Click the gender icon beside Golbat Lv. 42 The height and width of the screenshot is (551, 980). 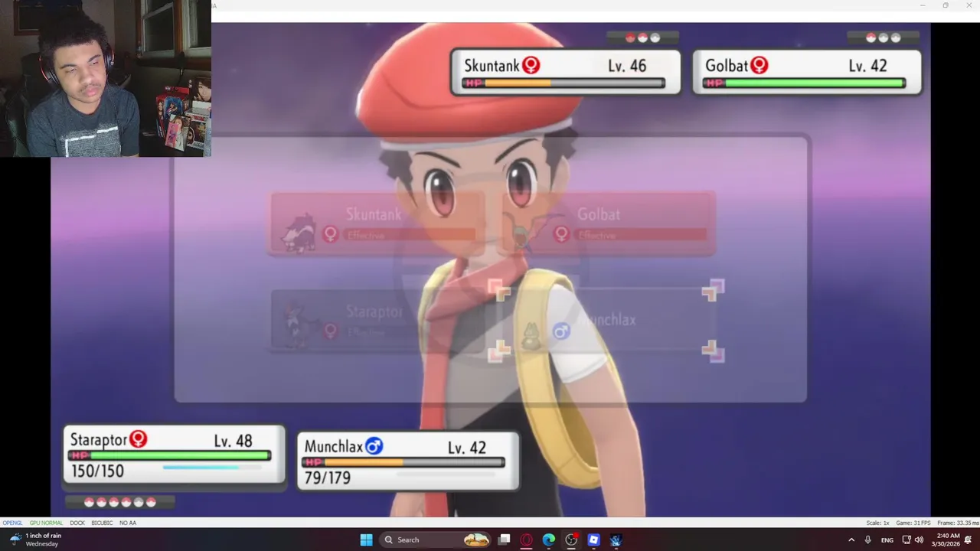[759, 65]
